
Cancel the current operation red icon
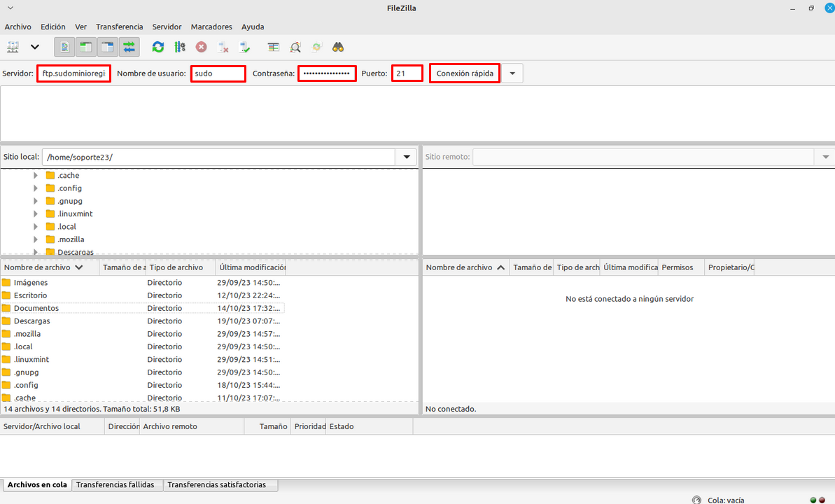(202, 47)
